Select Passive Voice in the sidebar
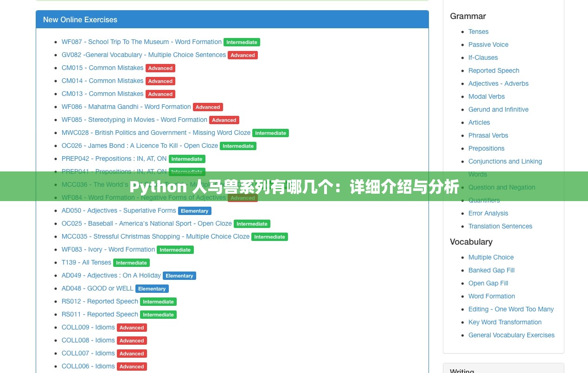 tap(488, 44)
